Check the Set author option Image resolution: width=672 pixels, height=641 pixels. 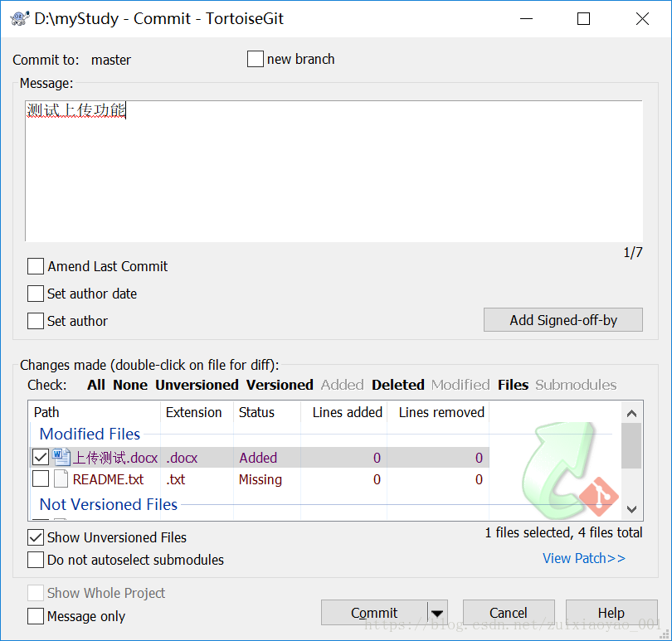pyautogui.click(x=36, y=321)
